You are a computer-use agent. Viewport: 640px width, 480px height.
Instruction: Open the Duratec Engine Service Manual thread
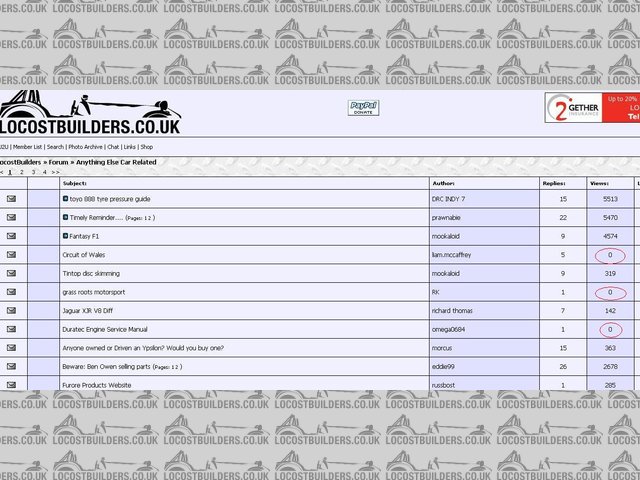point(105,329)
